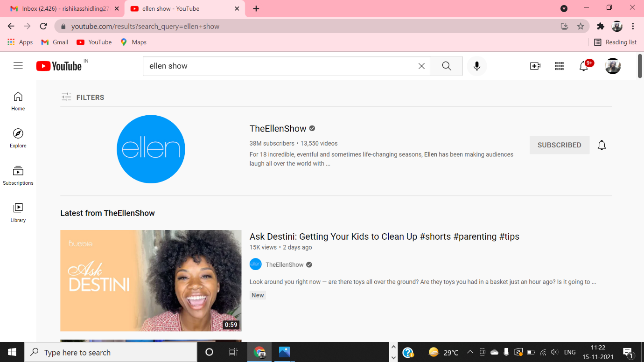
Task: Open the Reading list
Action: pos(615,42)
